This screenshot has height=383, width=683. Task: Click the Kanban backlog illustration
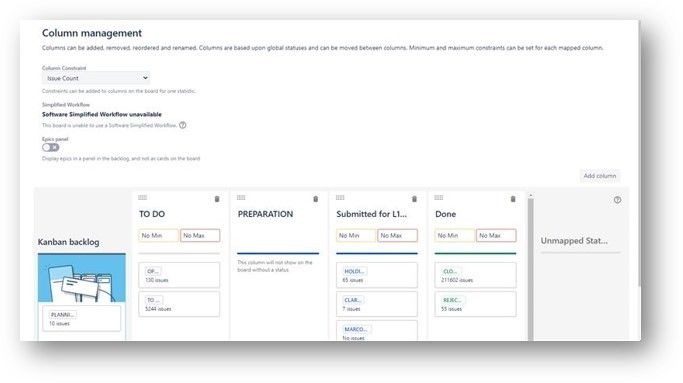point(81,278)
